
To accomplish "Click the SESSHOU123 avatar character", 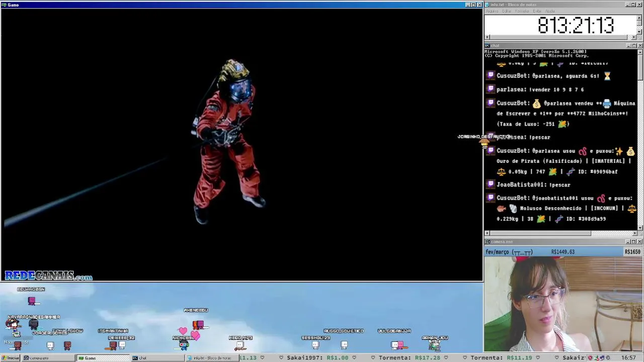I will pos(315,345).
